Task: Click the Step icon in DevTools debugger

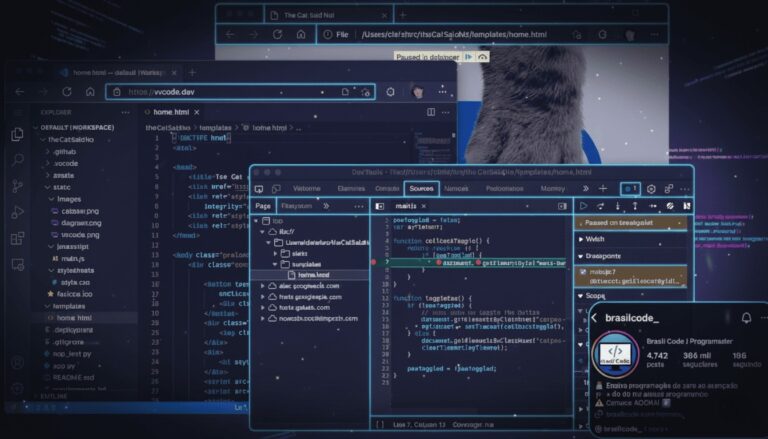Action: coord(652,206)
